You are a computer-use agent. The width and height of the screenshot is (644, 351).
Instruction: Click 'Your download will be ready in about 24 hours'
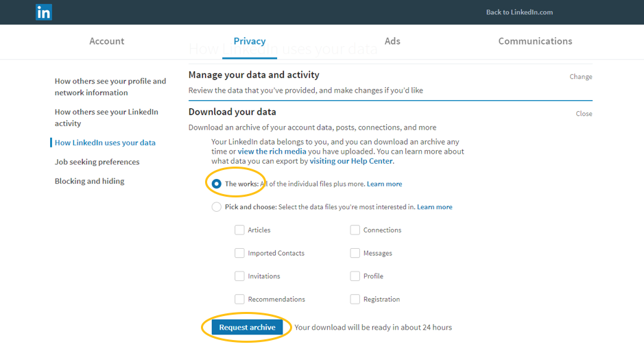pyautogui.click(x=373, y=327)
